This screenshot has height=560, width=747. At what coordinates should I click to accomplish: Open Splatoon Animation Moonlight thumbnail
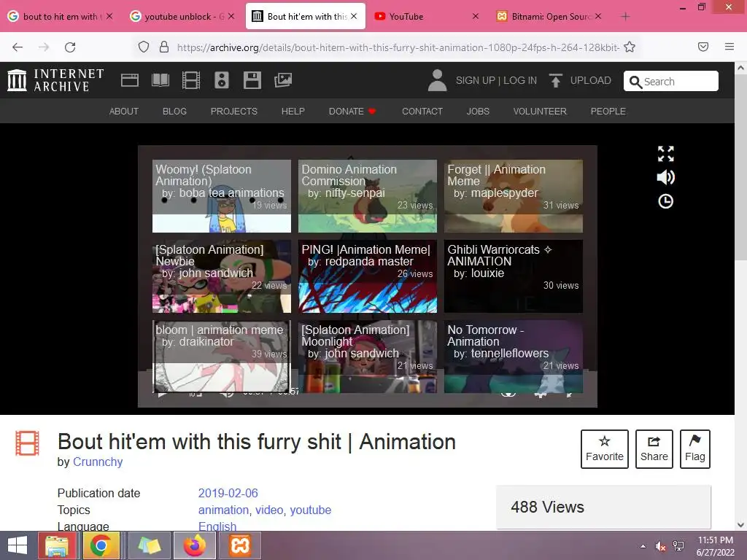click(368, 357)
